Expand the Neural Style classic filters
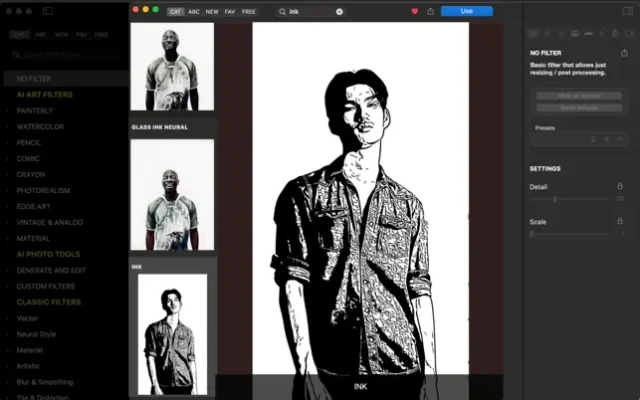Viewport: 640px width, 400px height. click(36, 334)
